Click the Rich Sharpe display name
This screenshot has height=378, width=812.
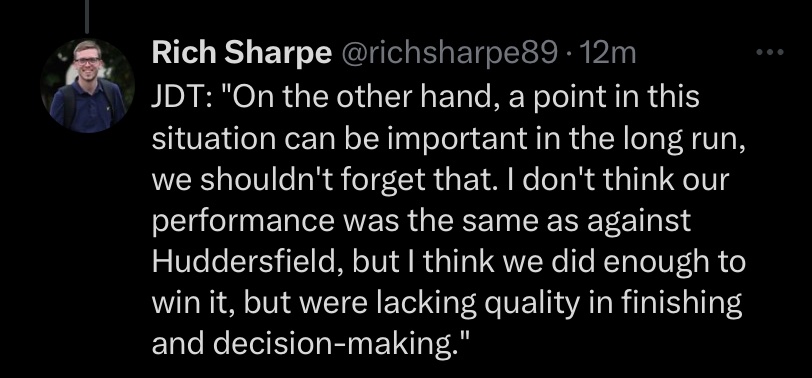point(241,54)
